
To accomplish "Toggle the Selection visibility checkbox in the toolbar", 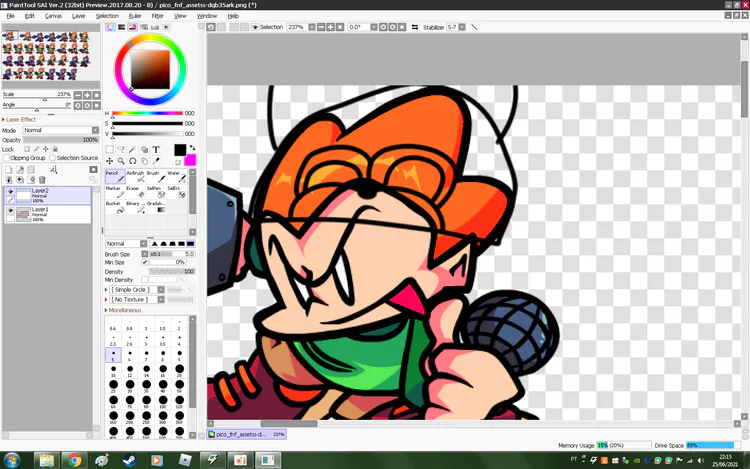I will click(255, 27).
